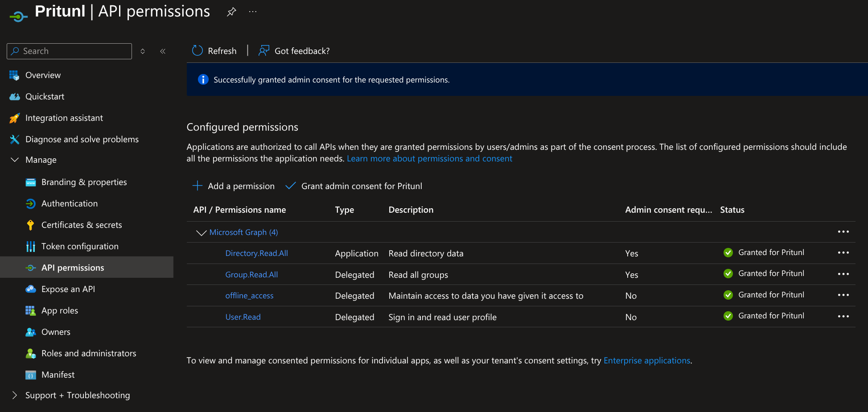Click the sidebar expand/collapse sort arrows
The image size is (868, 412).
(143, 51)
